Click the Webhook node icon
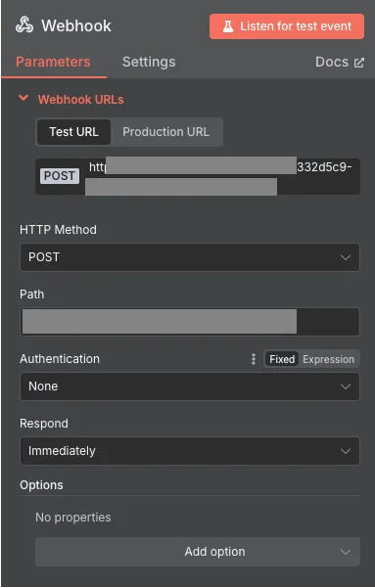The width and height of the screenshot is (375, 588). 24,25
